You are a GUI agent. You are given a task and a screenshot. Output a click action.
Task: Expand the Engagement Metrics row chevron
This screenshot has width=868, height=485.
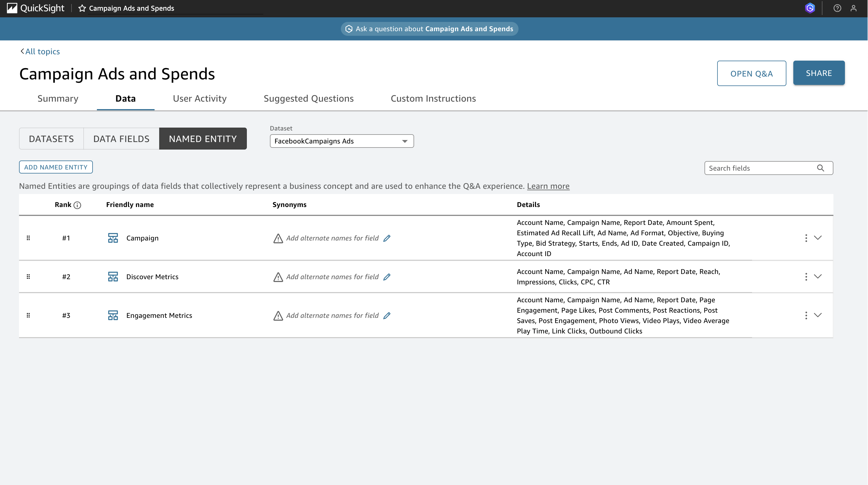(818, 315)
